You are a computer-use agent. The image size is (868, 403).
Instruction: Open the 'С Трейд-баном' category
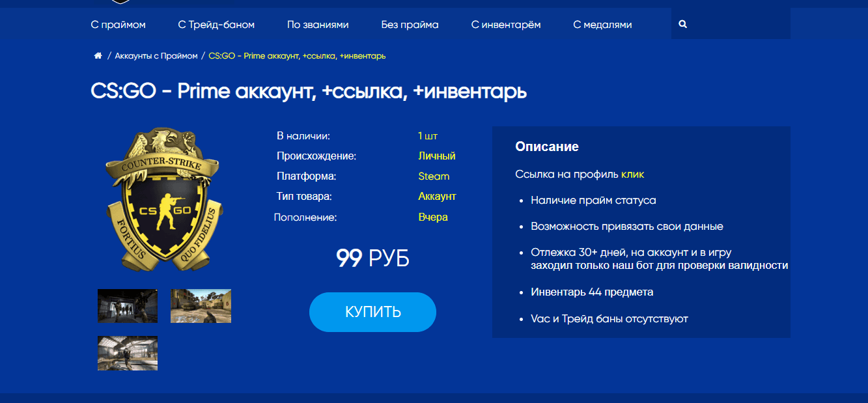tap(216, 25)
